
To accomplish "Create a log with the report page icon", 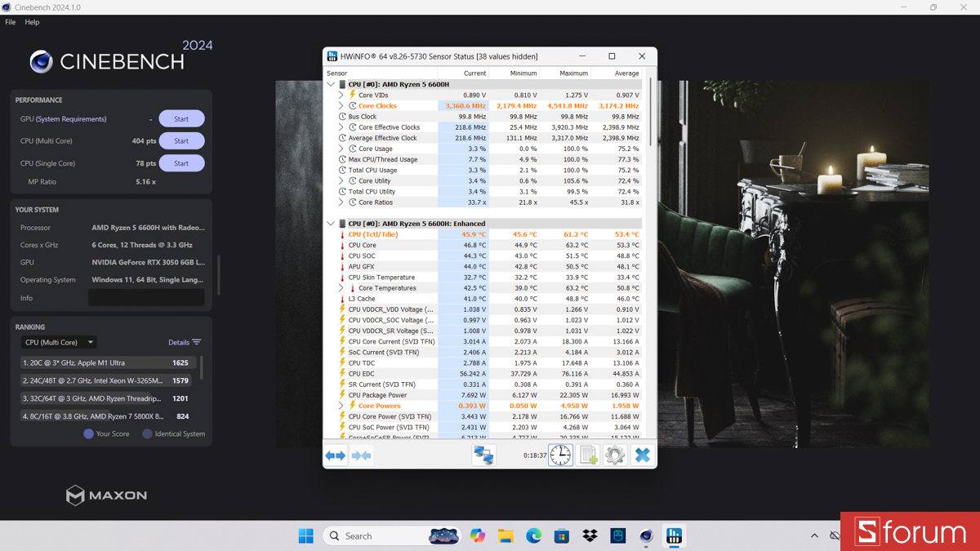I will click(x=589, y=455).
